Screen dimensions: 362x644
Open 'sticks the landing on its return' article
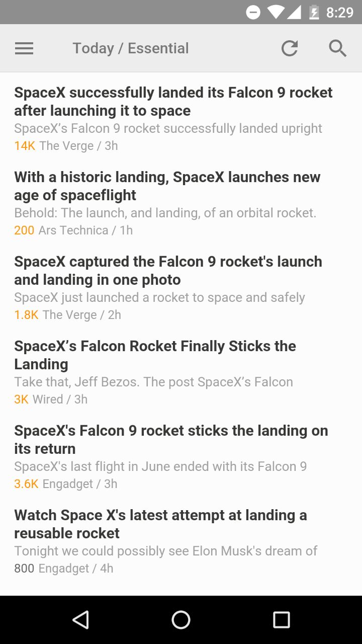[x=181, y=457]
